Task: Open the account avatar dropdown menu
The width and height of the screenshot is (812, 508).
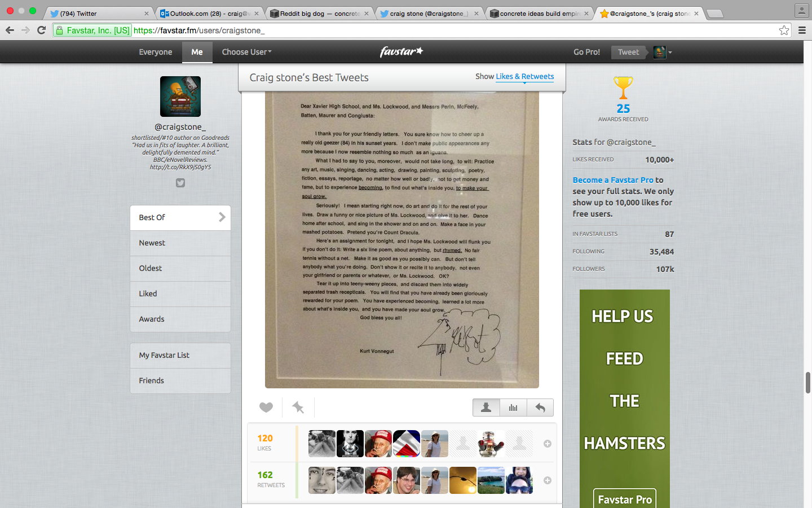Action: [x=663, y=52]
